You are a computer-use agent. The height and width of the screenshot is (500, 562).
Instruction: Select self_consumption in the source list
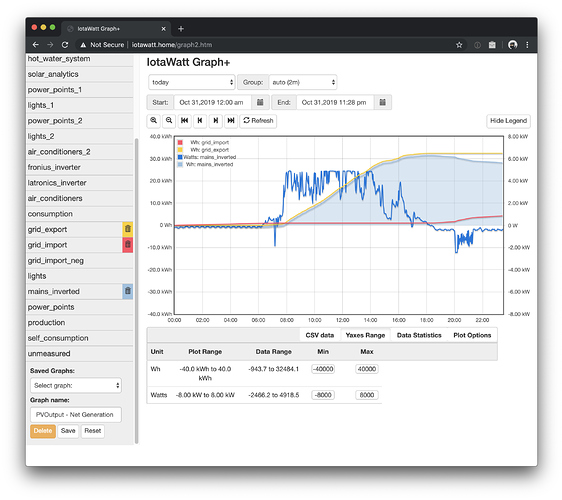(80, 338)
